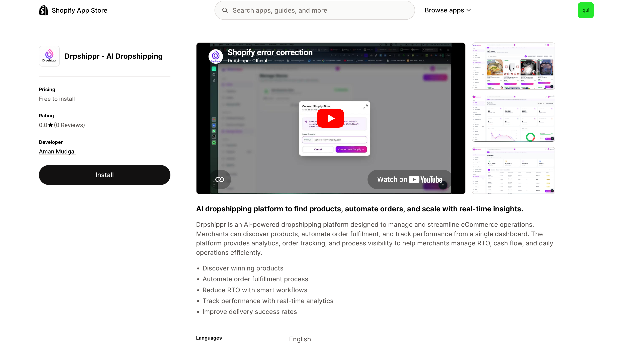Click the Drpshippr - Official channel name
644x357 pixels.
click(247, 61)
